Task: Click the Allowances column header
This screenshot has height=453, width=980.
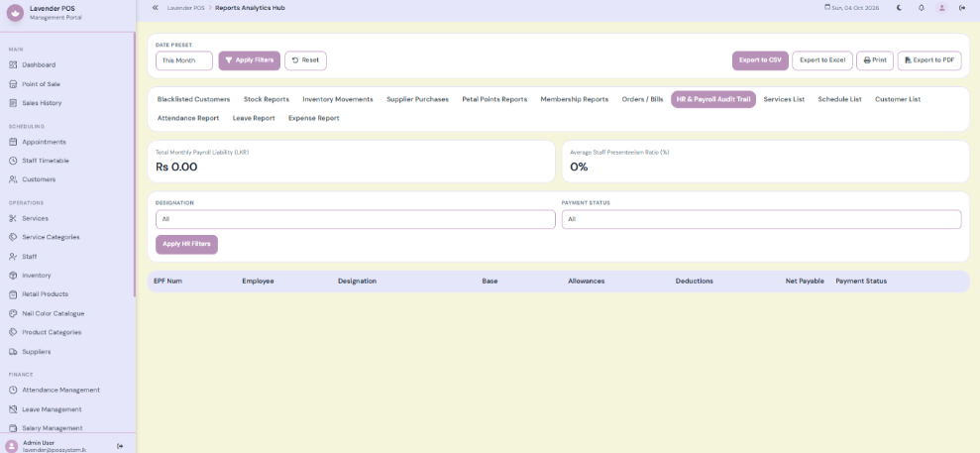Action: 587,282
